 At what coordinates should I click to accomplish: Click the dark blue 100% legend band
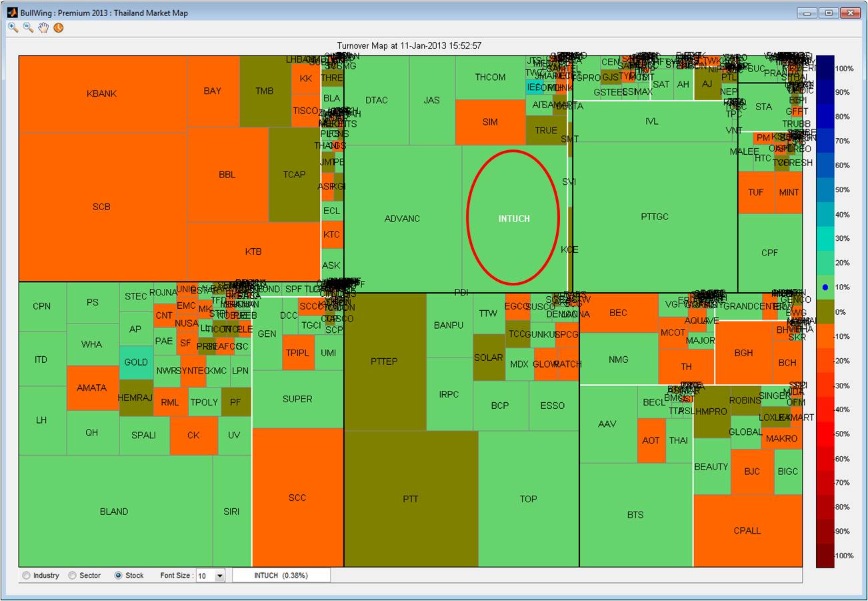[825, 68]
